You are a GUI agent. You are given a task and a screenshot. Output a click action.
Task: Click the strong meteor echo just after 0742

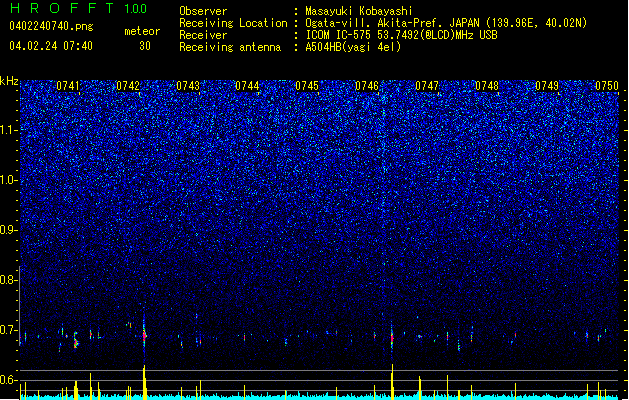[144, 335]
